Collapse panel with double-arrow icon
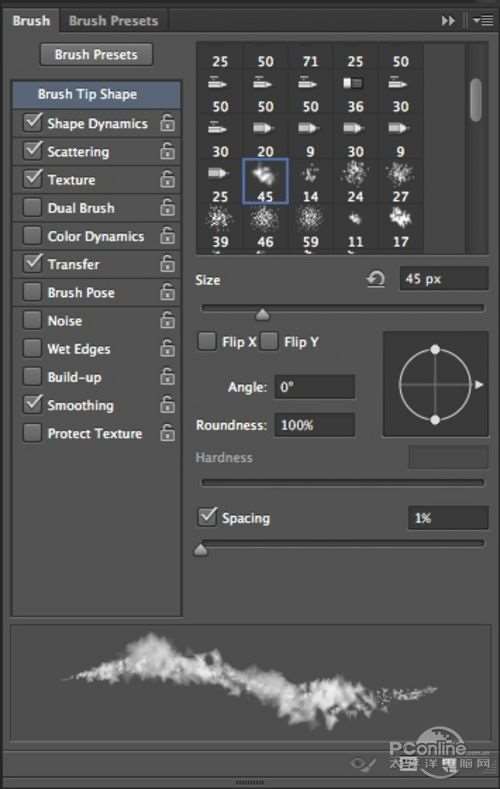 pos(448,21)
